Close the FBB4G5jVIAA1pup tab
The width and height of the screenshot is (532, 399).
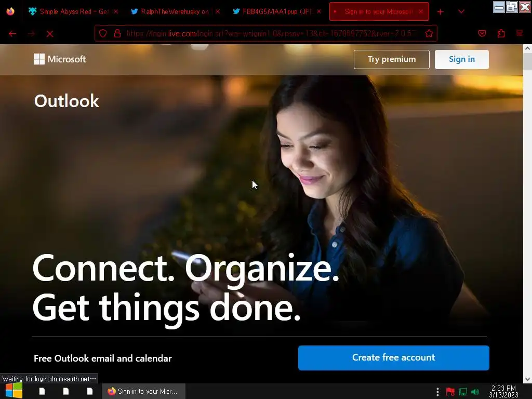pos(319,11)
